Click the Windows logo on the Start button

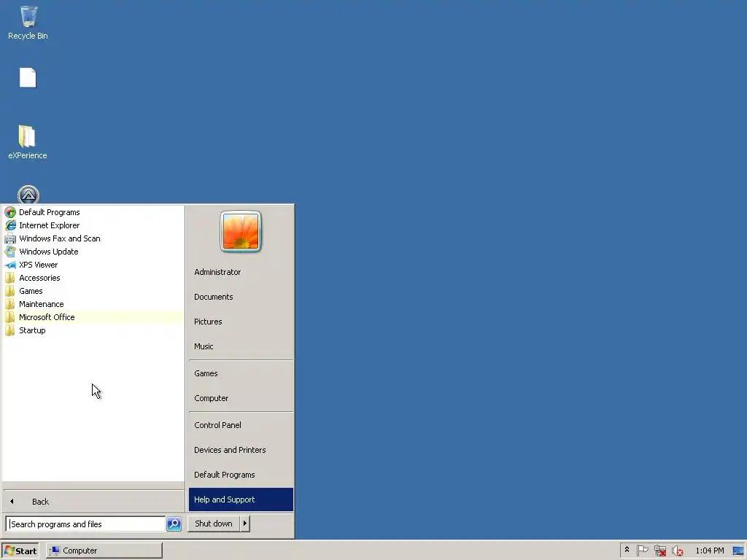[x=9, y=551]
